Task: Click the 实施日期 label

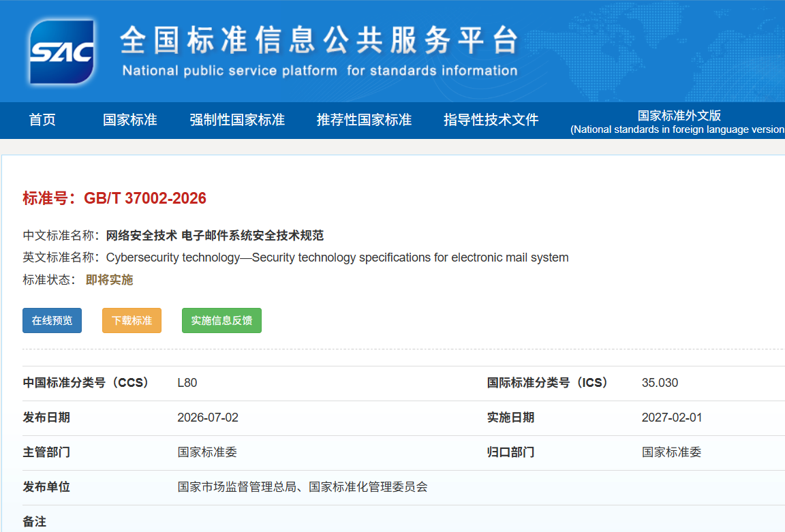Action: pyautogui.click(x=510, y=418)
